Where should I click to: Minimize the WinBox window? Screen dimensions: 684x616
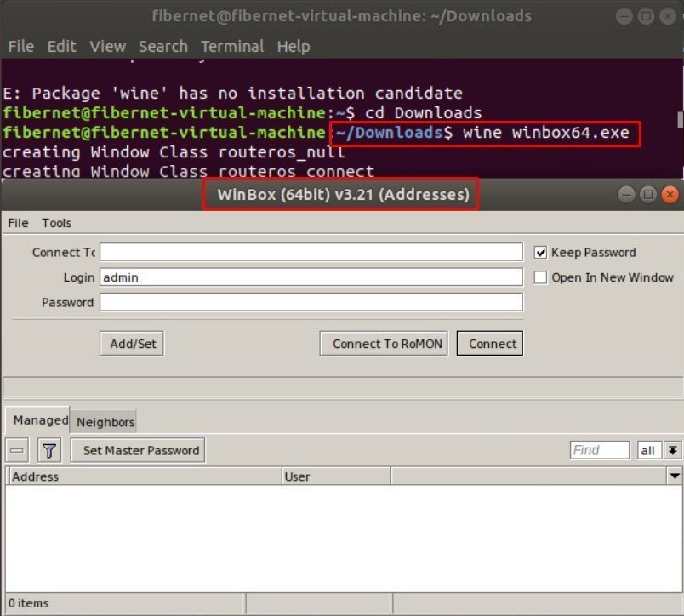click(626, 194)
